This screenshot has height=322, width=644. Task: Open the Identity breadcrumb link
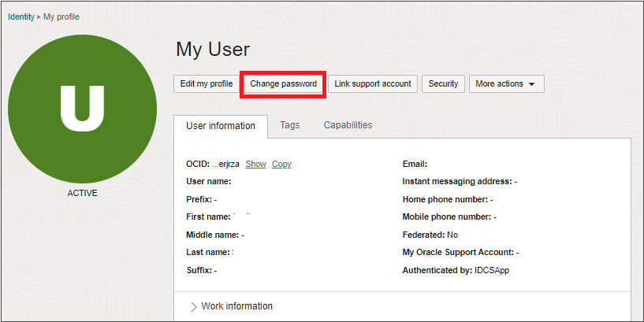pos(21,17)
